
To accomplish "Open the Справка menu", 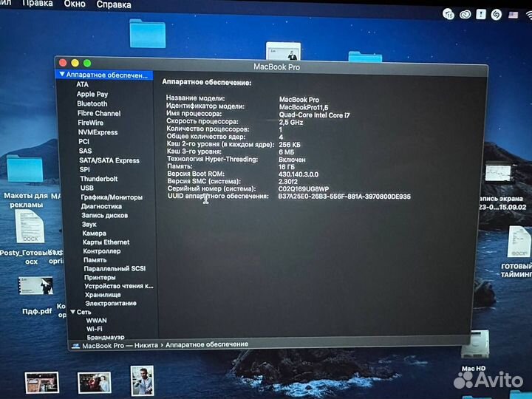I will (x=114, y=4).
